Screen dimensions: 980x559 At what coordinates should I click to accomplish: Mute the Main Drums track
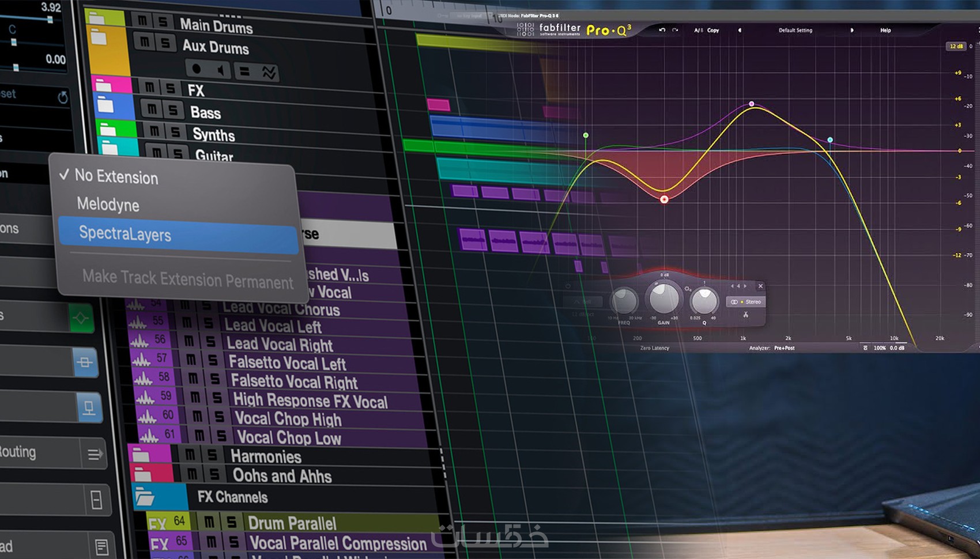pyautogui.click(x=142, y=21)
